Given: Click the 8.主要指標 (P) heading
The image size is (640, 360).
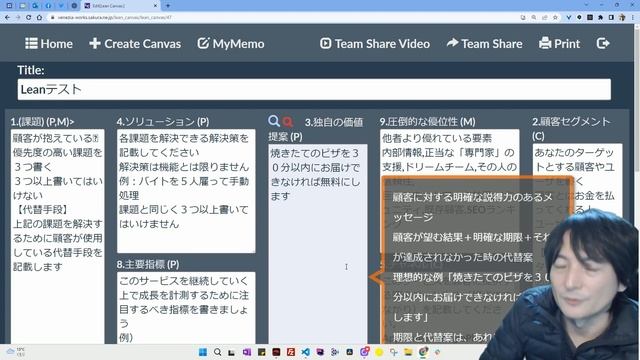Looking at the screenshot, I should pos(148,264).
